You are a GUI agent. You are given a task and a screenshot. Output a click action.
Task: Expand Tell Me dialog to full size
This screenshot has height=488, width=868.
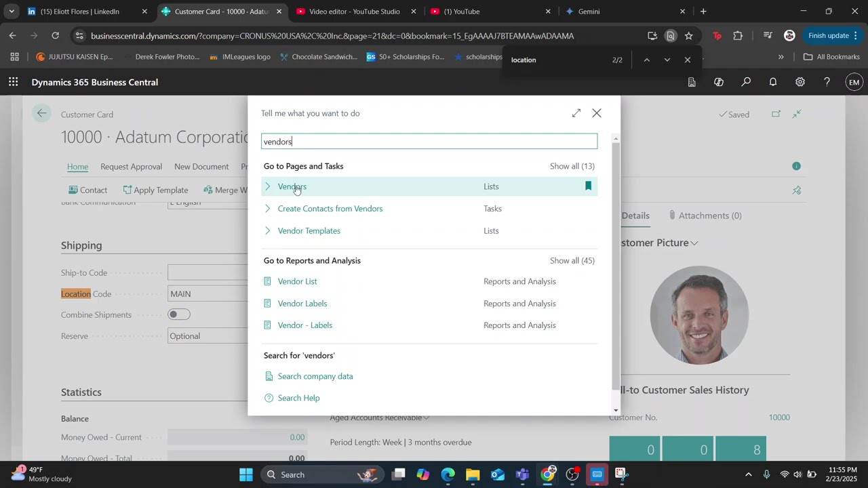[x=576, y=113]
